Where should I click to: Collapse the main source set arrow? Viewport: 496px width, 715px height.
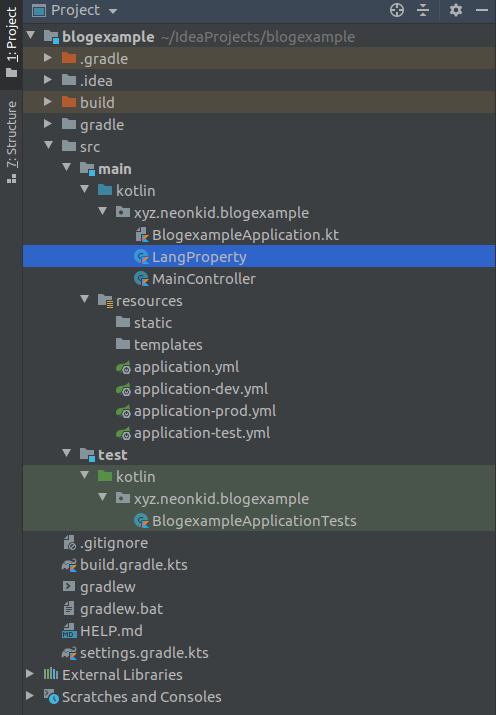[67, 168]
